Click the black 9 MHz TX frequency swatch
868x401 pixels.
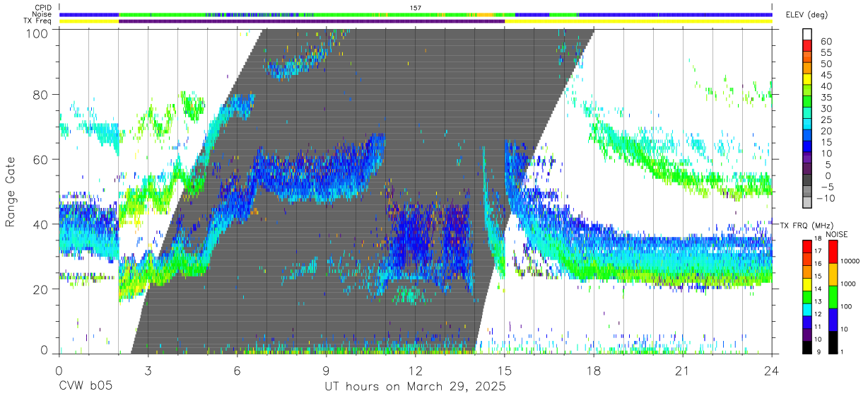[808, 346]
